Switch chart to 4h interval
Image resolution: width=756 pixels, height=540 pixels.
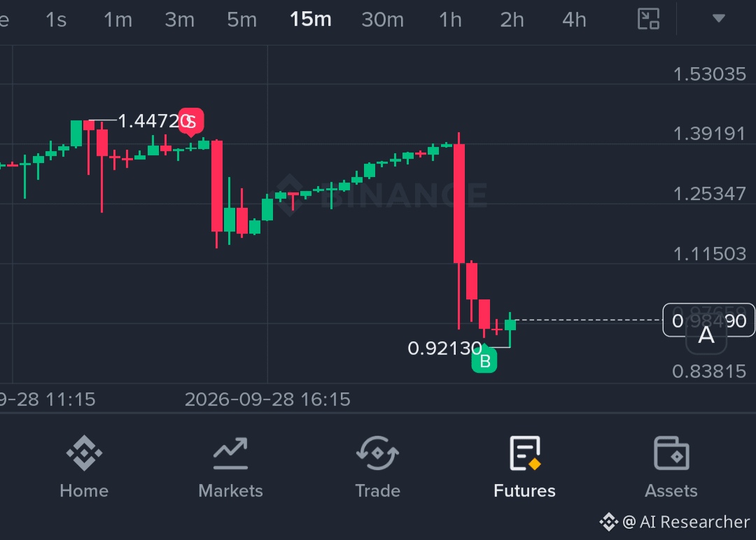pyautogui.click(x=574, y=20)
